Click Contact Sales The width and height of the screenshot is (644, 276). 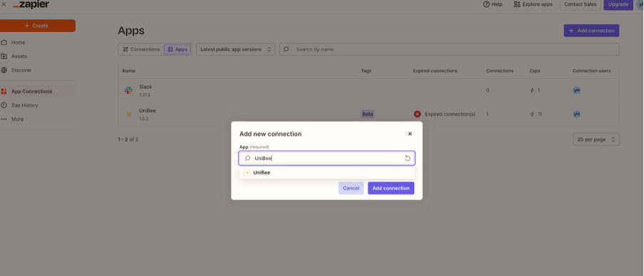pos(580,4)
